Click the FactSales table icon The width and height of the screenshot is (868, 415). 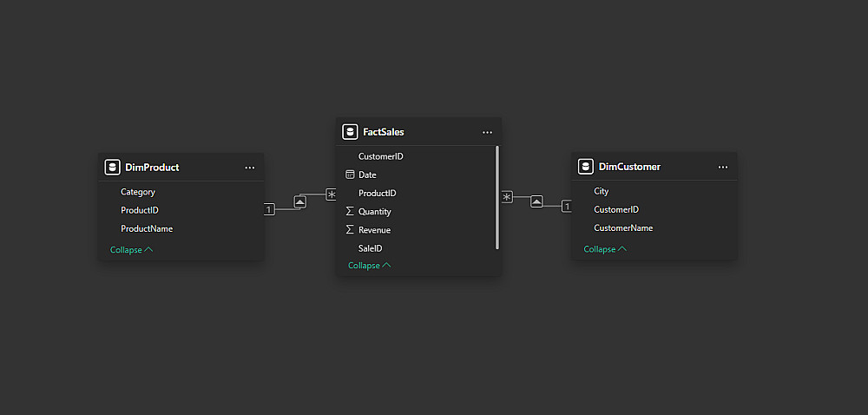(350, 132)
